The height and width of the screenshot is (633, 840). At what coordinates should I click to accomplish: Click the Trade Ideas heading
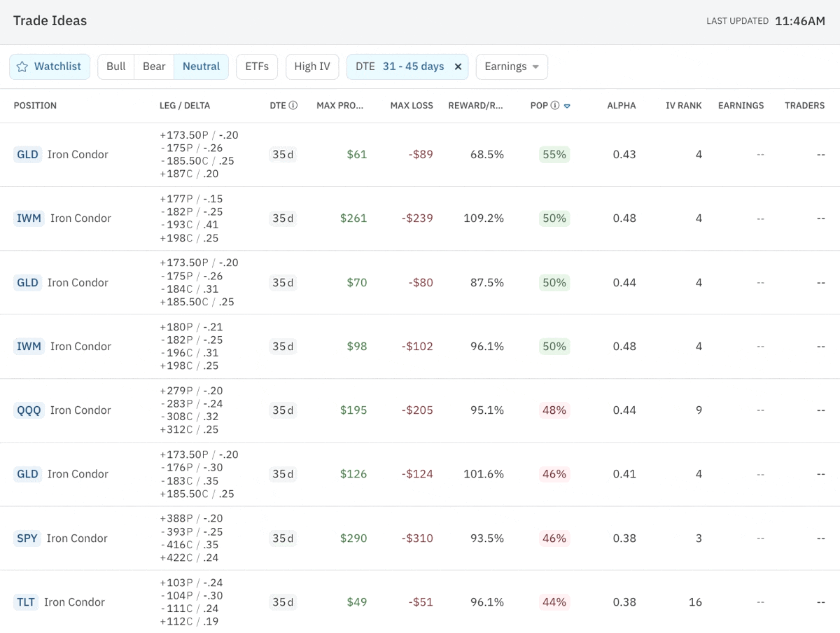pos(50,21)
